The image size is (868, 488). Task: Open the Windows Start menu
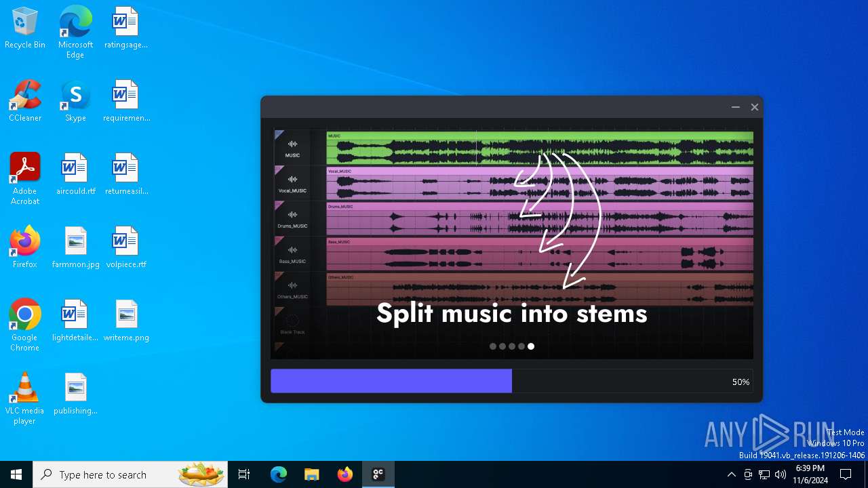pos(16,474)
